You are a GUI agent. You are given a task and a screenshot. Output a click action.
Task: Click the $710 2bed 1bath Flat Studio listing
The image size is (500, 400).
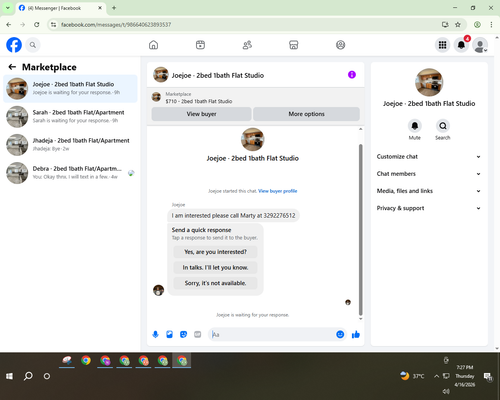click(199, 101)
